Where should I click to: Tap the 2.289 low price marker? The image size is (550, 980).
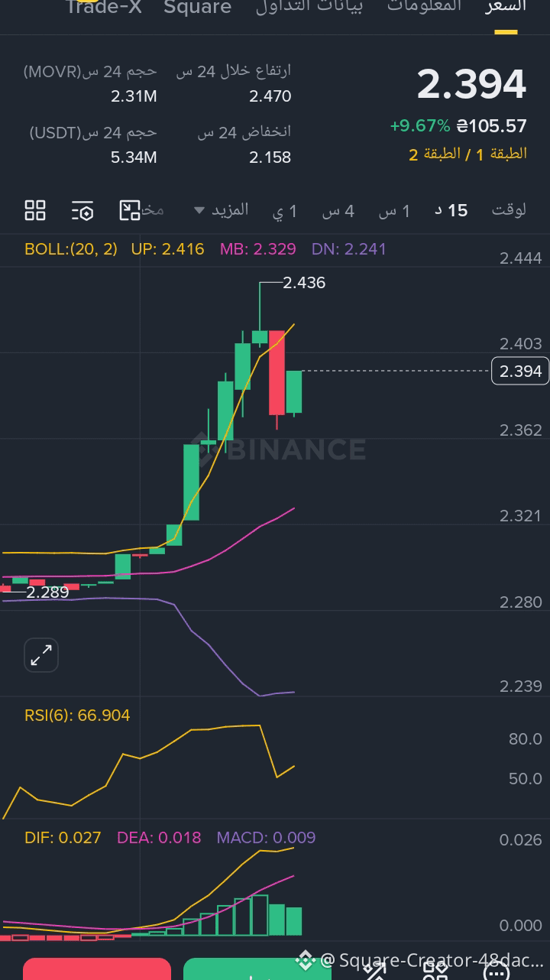[x=47, y=592]
